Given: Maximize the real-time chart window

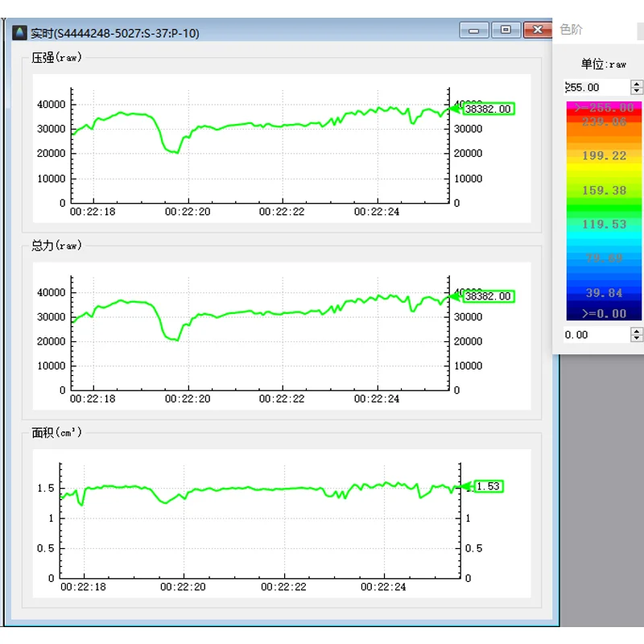Looking at the screenshot, I should click(x=506, y=30).
